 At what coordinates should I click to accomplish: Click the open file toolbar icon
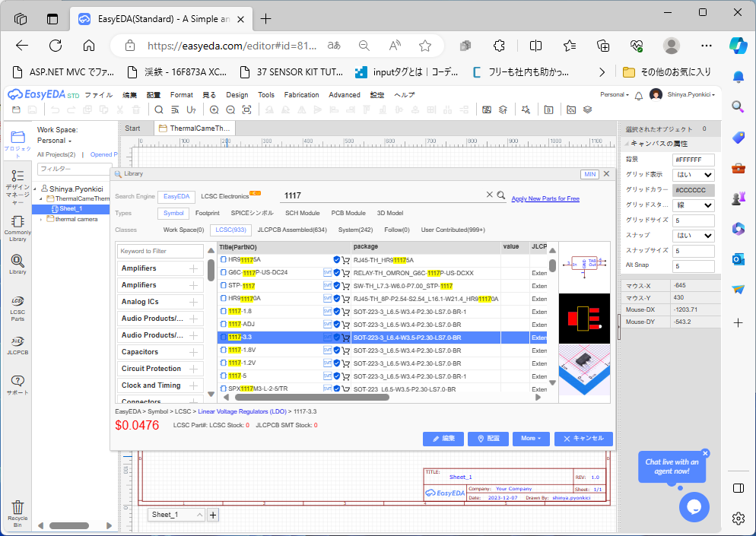[16, 110]
